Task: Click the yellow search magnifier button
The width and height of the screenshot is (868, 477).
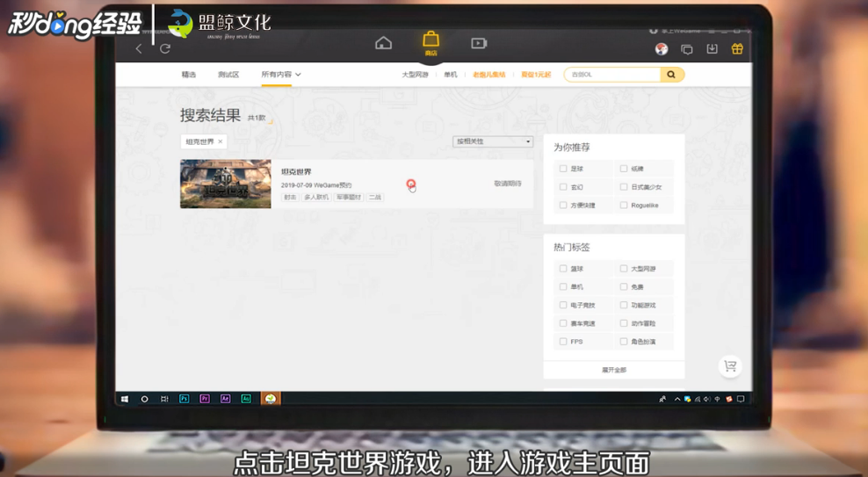Action: [x=671, y=74]
